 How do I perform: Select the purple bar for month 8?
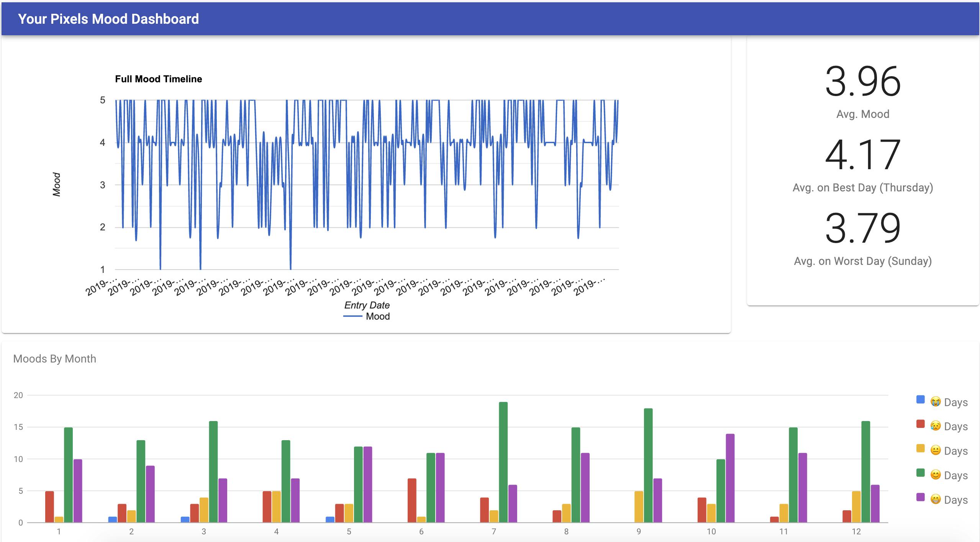[x=585, y=488]
